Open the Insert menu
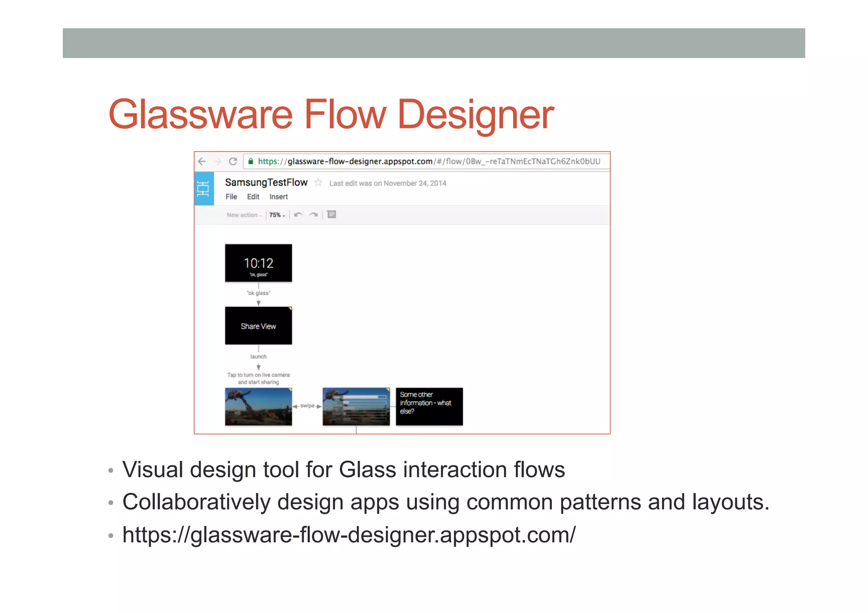Image resolution: width=868 pixels, height=613 pixels. coord(278,197)
